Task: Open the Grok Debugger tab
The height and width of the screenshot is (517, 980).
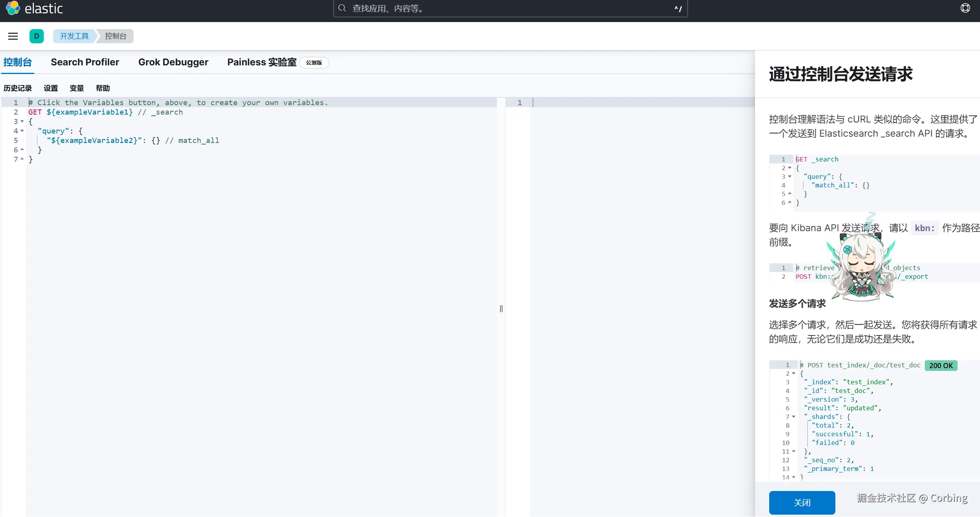Action: (173, 62)
